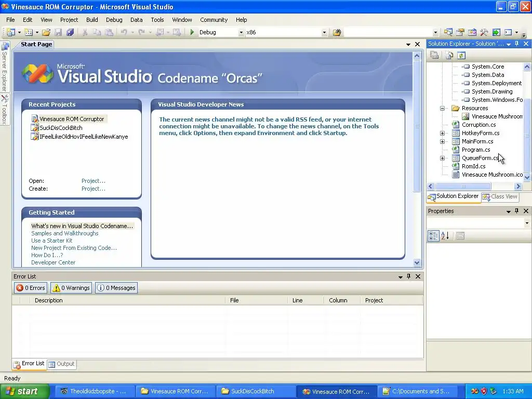
Task: Click the Redo toolbar icon
Action: 141,32
